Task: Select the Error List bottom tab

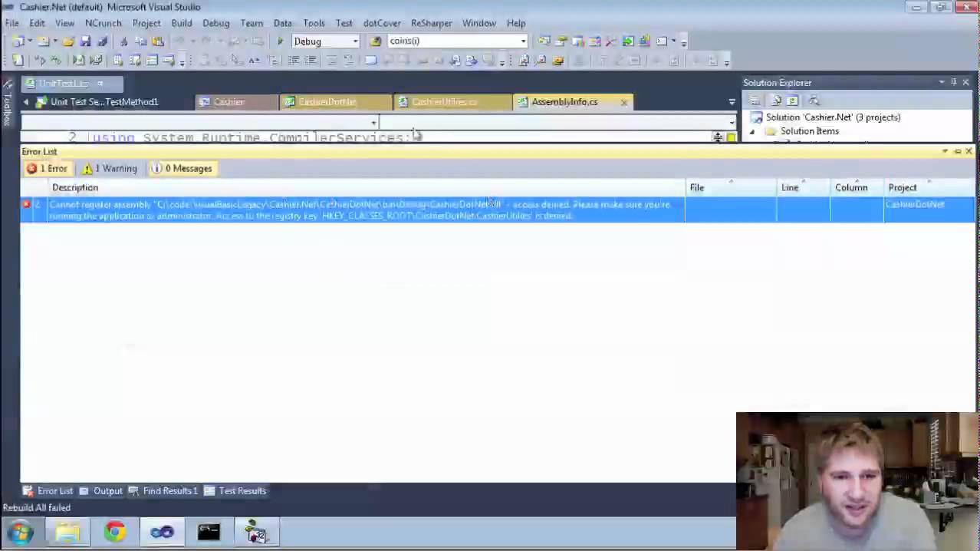Action: [x=48, y=490]
